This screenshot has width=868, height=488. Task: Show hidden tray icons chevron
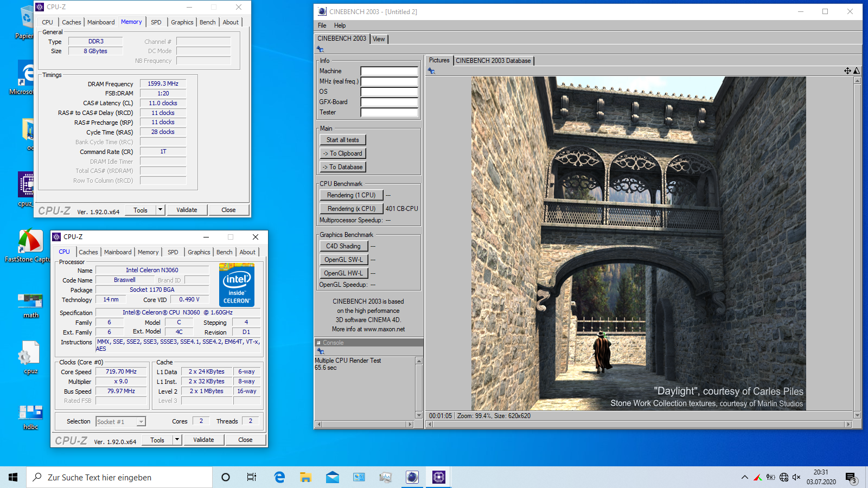(744, 477)
